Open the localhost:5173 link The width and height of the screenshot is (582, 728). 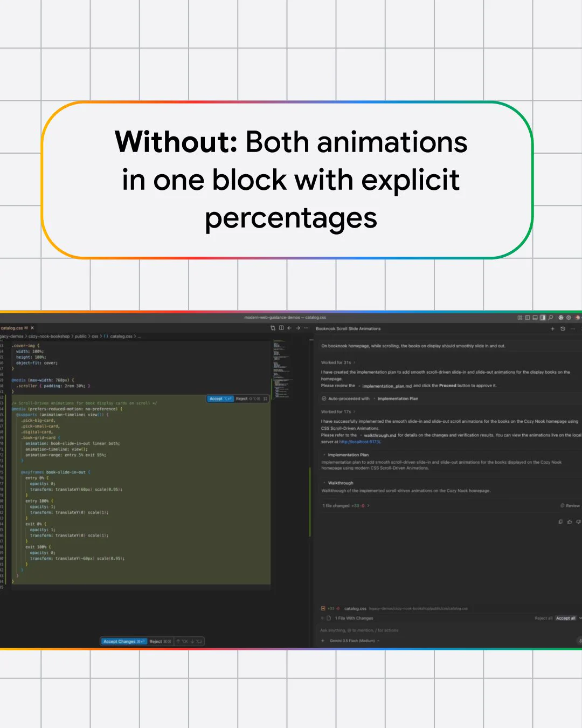point(359,442)
